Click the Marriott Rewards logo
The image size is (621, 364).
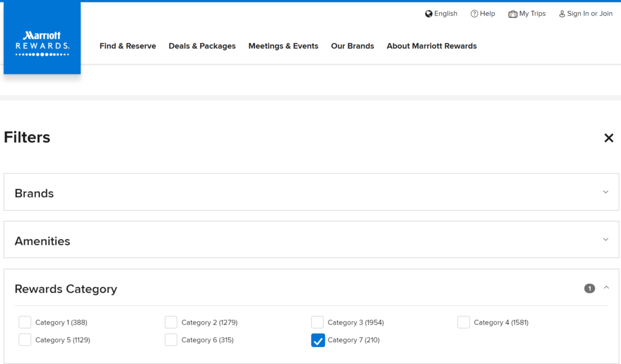[41, 38]
